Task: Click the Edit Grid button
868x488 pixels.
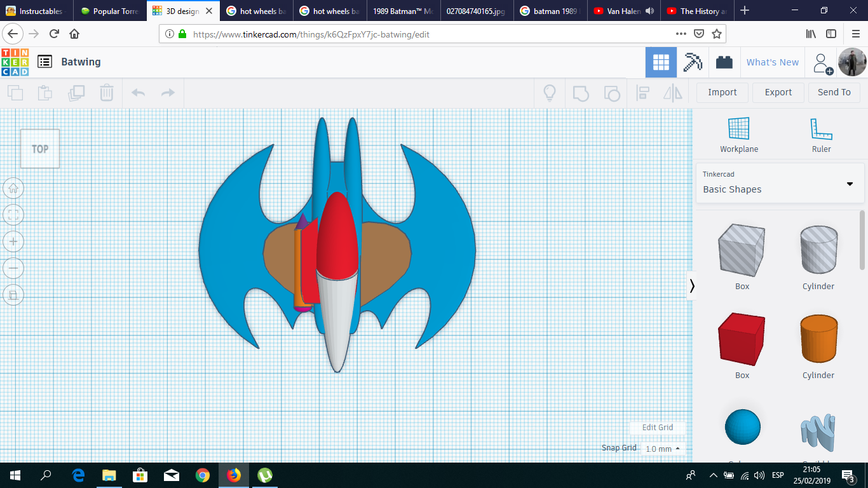Action: pyautogui.click(x=657, y=428)
